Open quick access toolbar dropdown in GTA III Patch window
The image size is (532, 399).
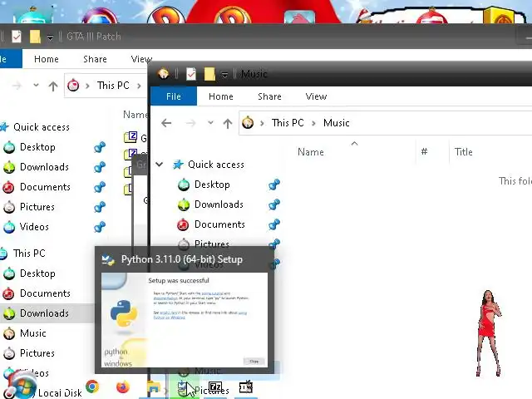click(50, 37)
